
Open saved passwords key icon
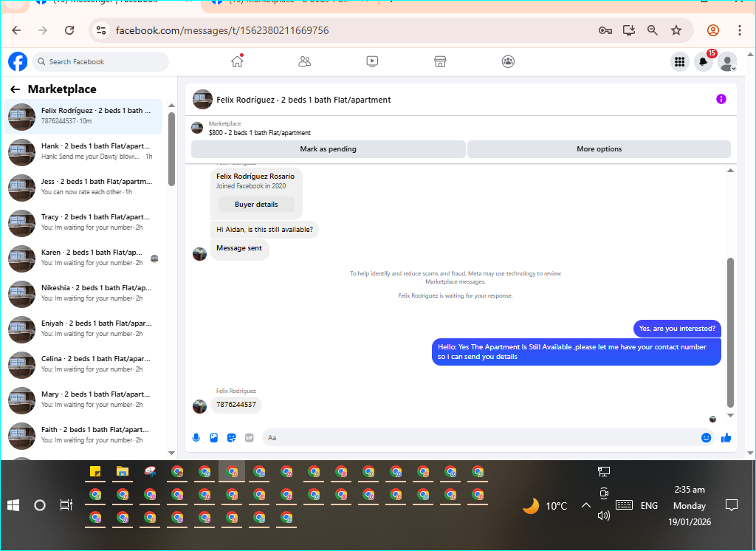[605, 30]
